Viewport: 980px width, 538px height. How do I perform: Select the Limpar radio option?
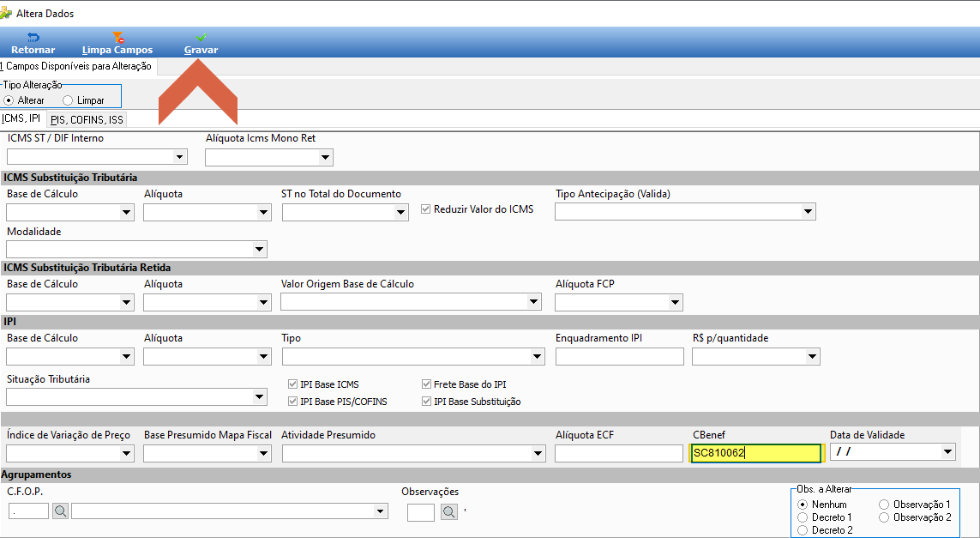[68, 100]
